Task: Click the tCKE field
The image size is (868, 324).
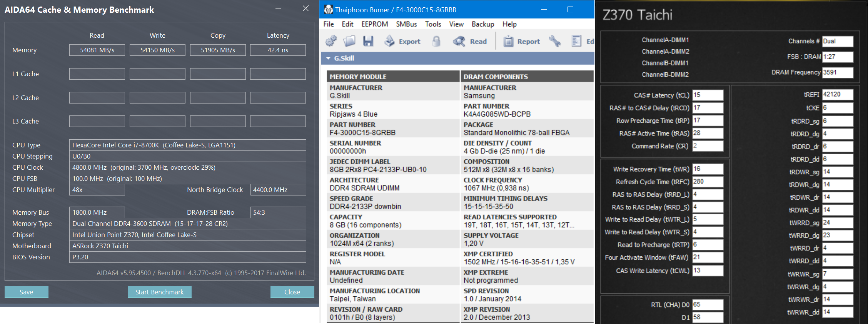Action: pyautogui.click(x=838, y=108)
